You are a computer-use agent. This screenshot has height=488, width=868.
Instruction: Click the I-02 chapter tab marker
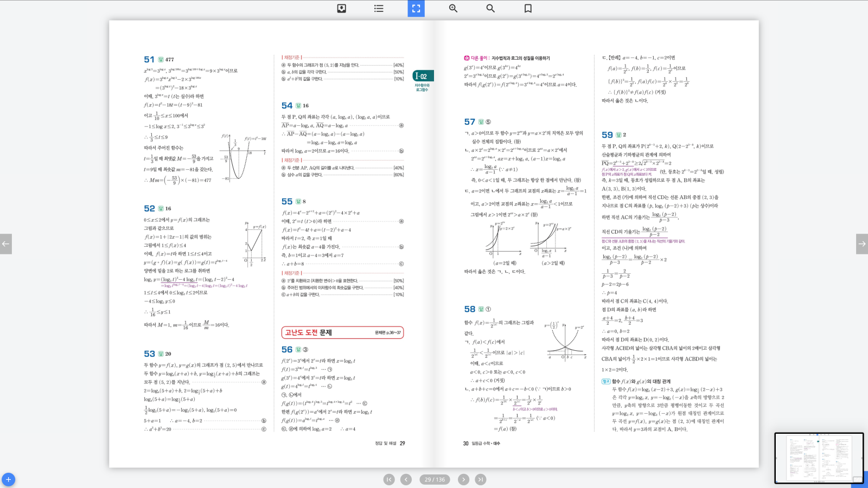tap(422, 76)
